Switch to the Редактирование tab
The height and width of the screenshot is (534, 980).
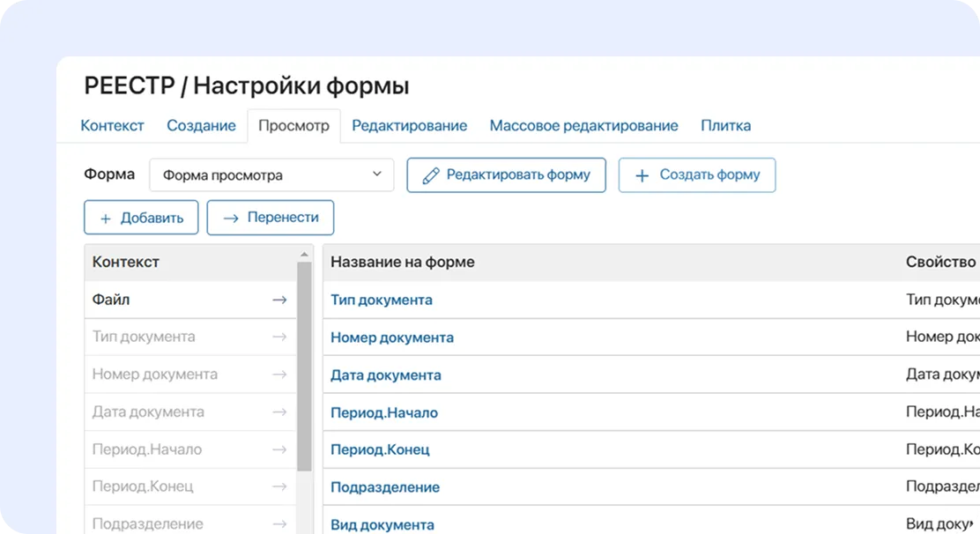point(409,125)
